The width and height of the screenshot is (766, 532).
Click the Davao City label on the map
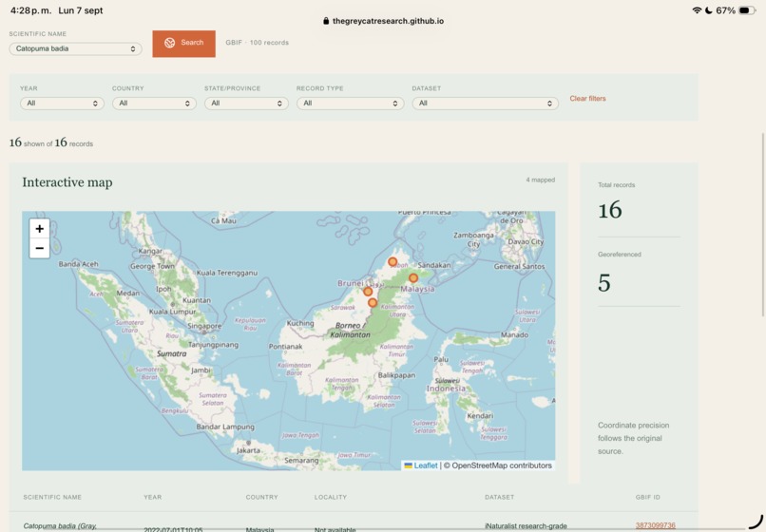pyautogui.click(x=526, y=242)
